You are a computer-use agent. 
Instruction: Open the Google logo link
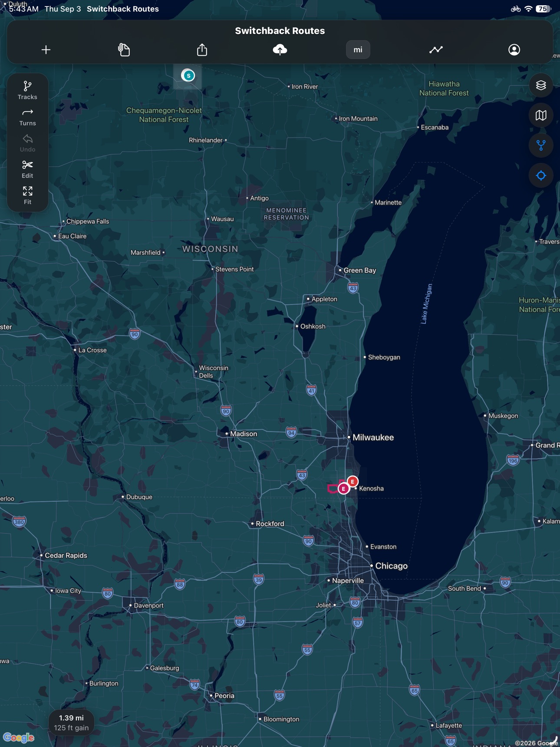(x=19, y=737)
